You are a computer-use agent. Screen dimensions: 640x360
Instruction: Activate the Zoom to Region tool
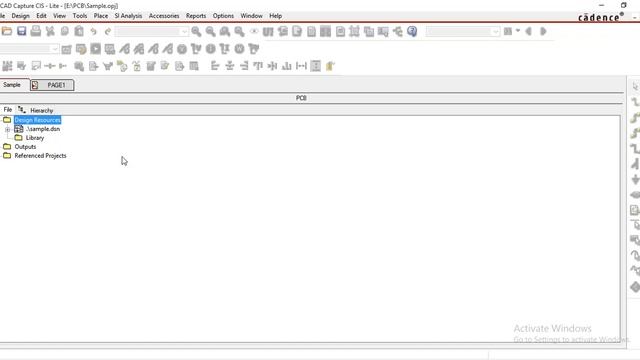pyautogui.click(x=225, y=31)
